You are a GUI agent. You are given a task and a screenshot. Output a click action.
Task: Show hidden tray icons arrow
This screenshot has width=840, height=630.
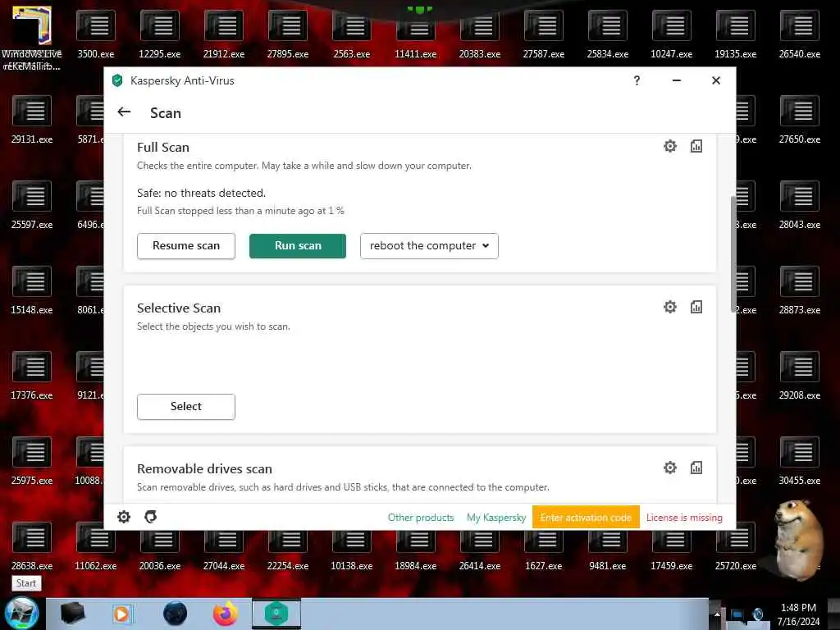pyautogui.click(x=717, y=614)
